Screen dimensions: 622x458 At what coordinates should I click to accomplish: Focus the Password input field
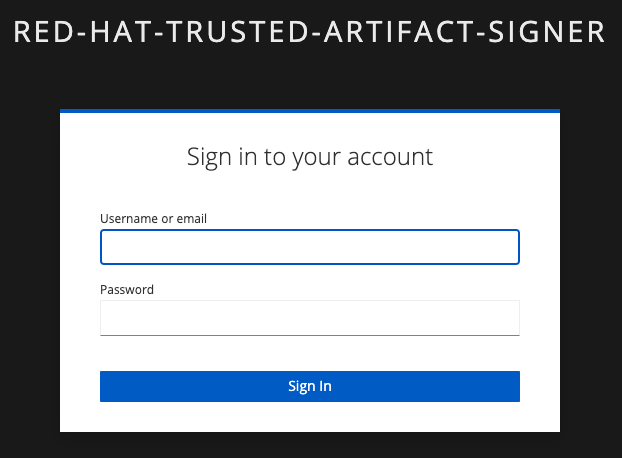tap(310, 318)
